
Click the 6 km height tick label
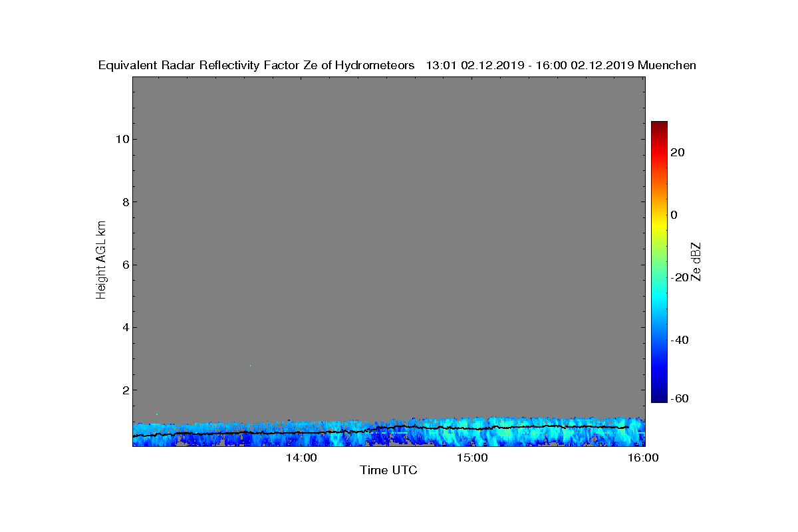coord(125,265)
